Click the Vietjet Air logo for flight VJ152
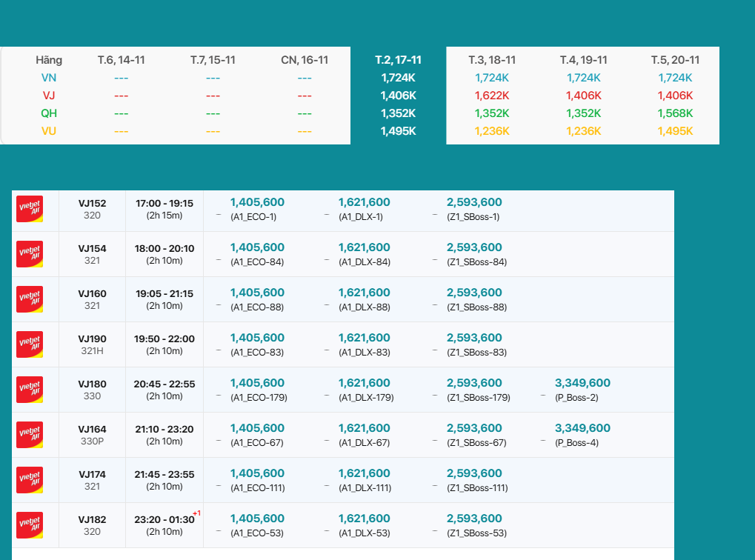 click(x=30, y=209)
